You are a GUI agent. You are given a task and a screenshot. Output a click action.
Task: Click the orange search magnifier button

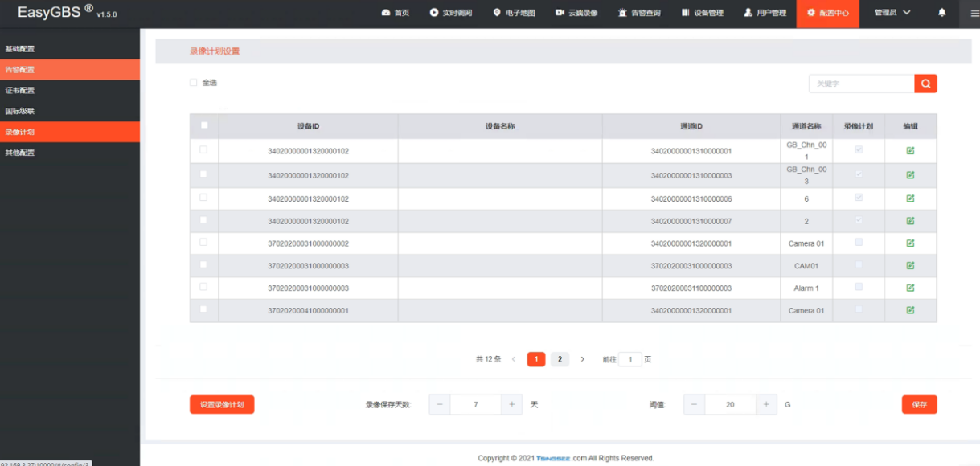coord(925,84)
